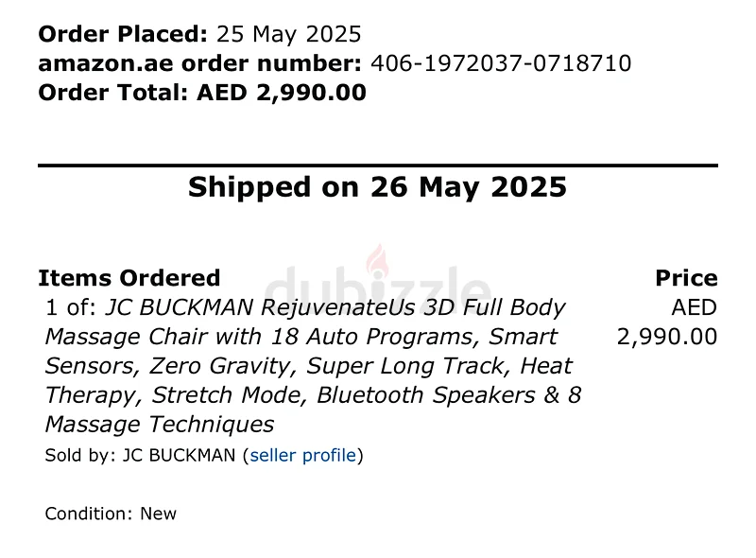
Task: Click the quantity text 1 of:
Action: 72,307
